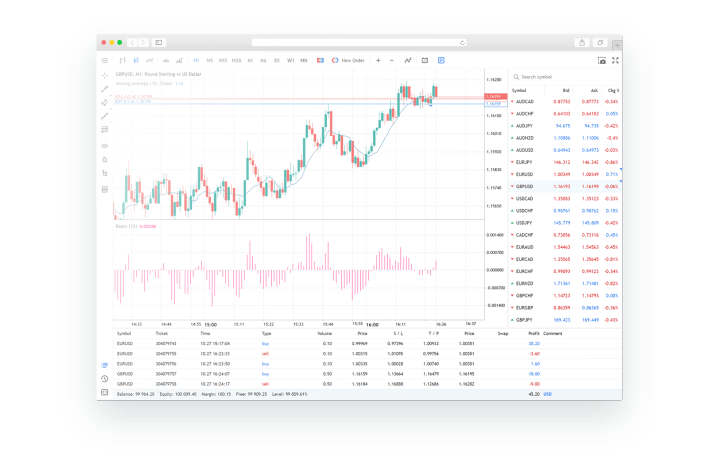Expand the AUDCAD symbol row arrow
The width and height of the screenshot is (724, 476).
[x=513, y=101]
